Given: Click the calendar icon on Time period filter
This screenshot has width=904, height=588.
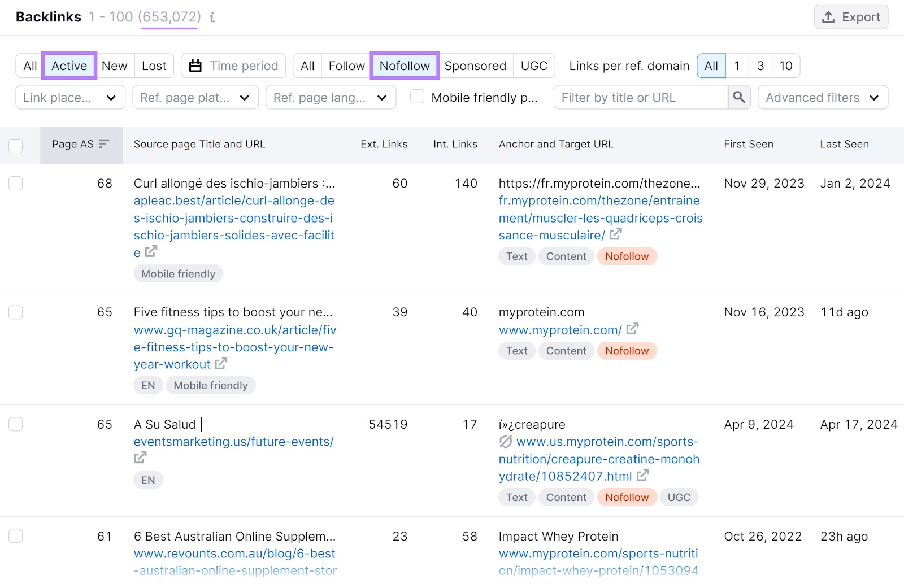Looking at the screenshot, I should point(195,66).
